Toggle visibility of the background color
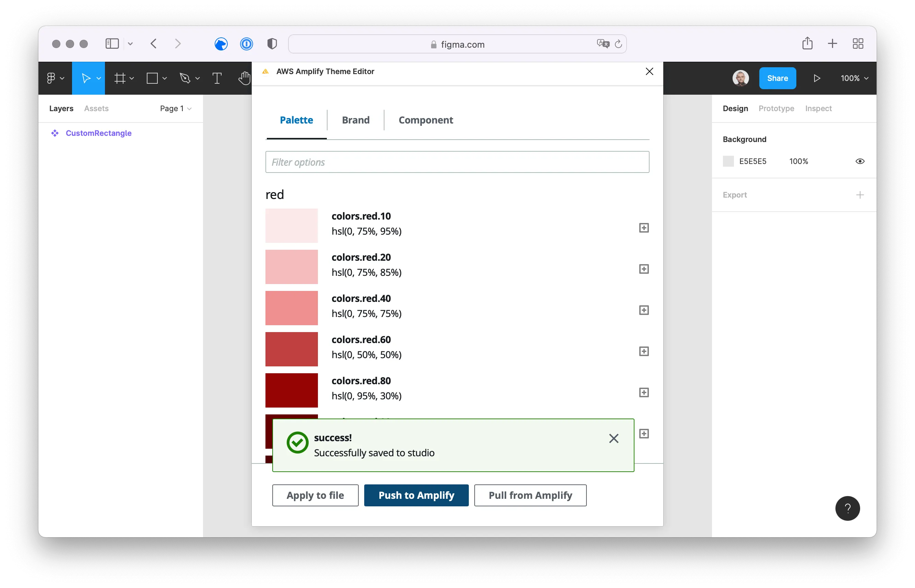This screenshot has width=915, height=588. click(x=860, y=161)
